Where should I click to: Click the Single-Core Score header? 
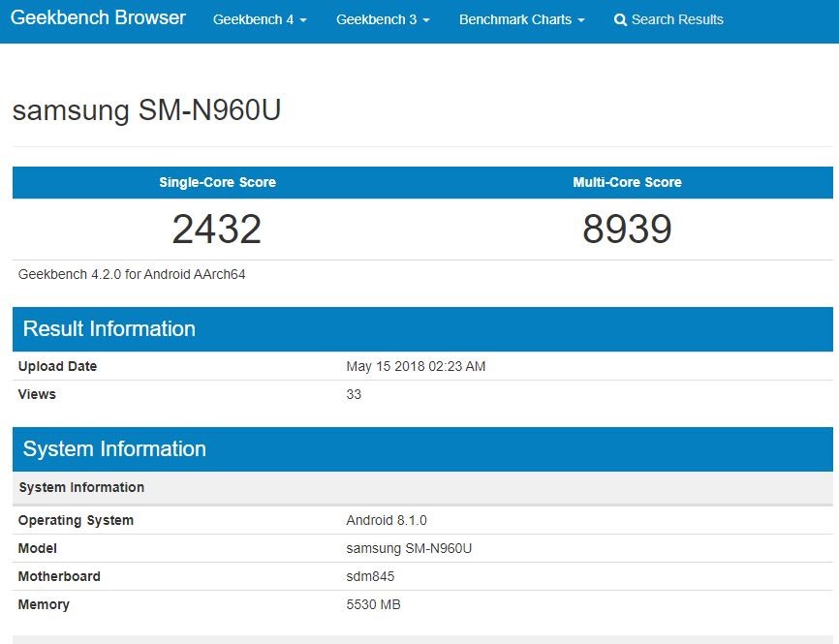(x=217, y=182)
